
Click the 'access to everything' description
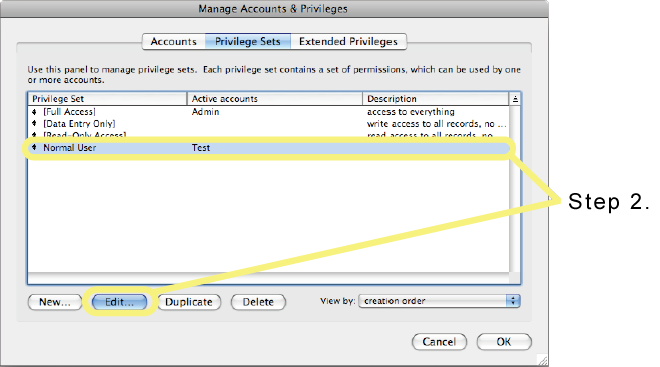(411, 112)
